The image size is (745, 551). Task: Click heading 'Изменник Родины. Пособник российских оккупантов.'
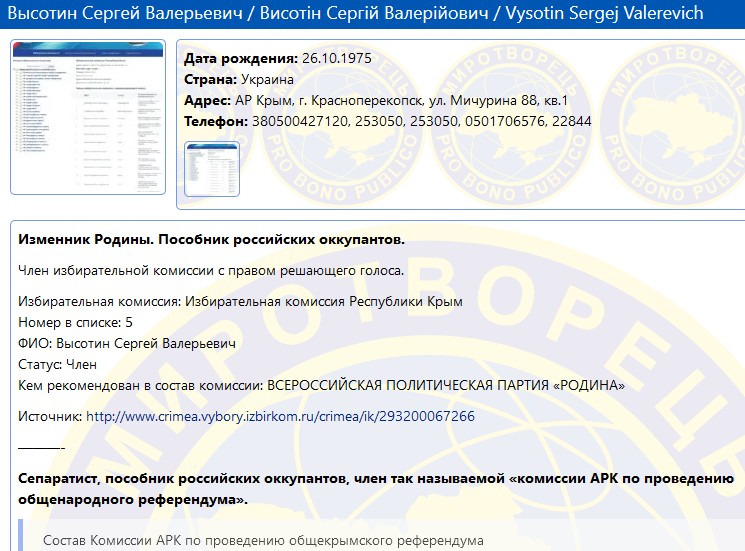click(x=211, y=239)
